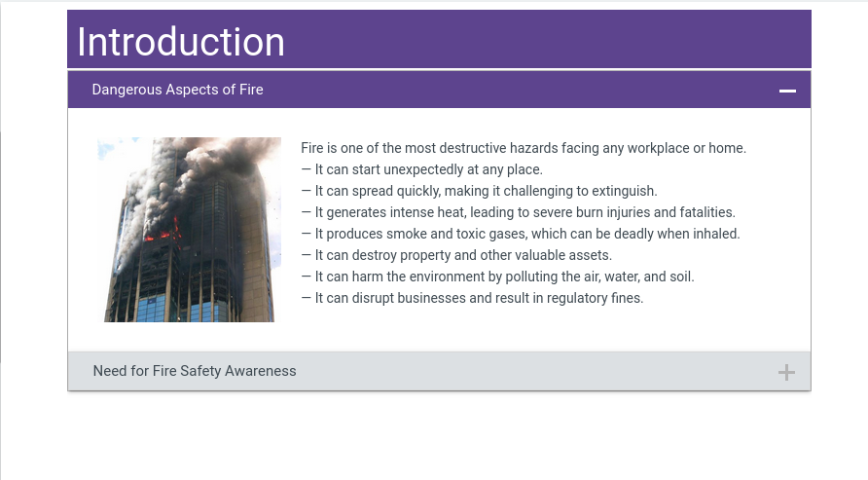Click the 'Introduction' slide heading

point(181,42)
